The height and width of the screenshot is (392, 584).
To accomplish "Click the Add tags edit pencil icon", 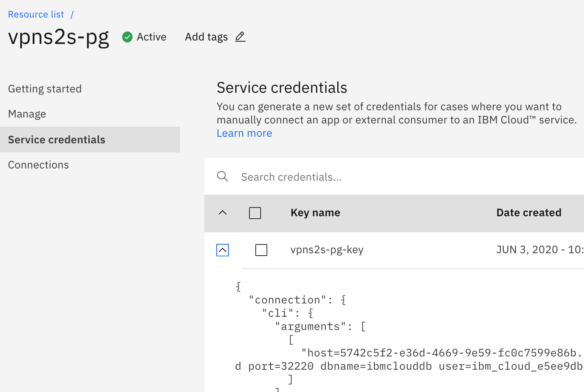I will coord(240,37).
